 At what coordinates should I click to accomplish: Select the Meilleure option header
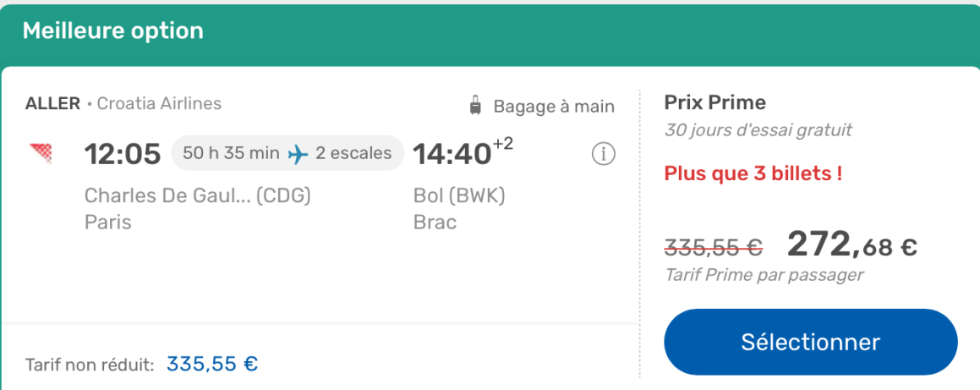click(x=112, y=31)
